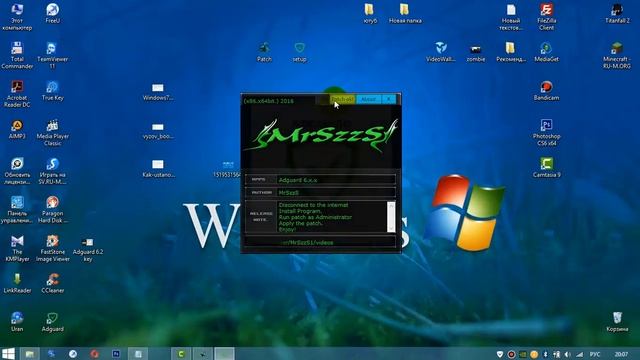The height and width of the screenshot is (360, 640).
Task: Select the Recycle Bin icon
Action: coord(617,321)
